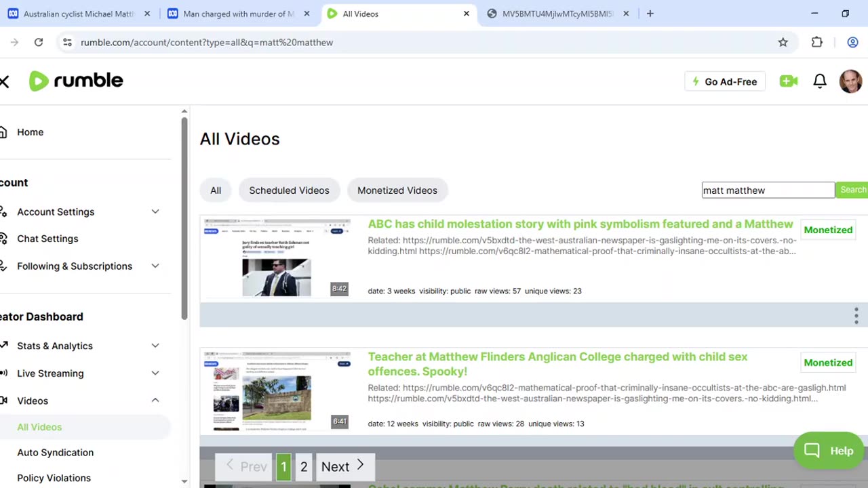
Task: Switch to Australian cyclist Michael Matthews tab
Action: pyautogui.click(x=79, y=14)
